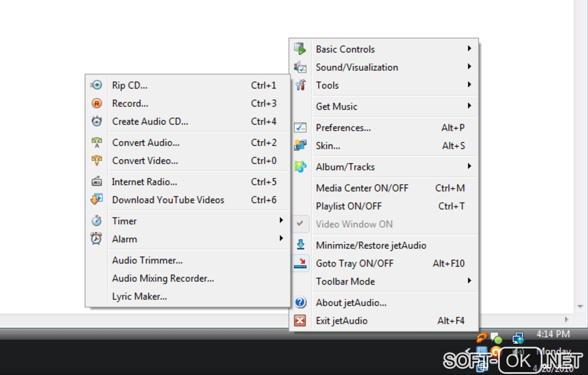
Task: Click the Alarm clock icon
Action: tap(96, 239)
